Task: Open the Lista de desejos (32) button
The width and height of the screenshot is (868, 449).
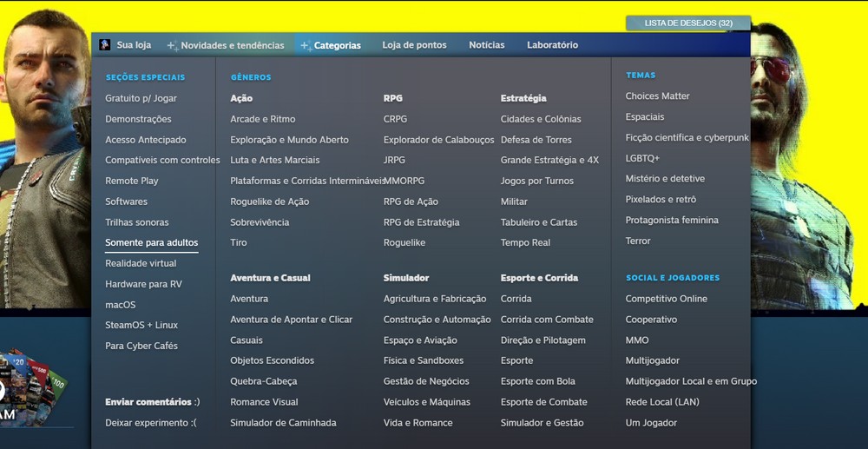Action: [688, 23]
